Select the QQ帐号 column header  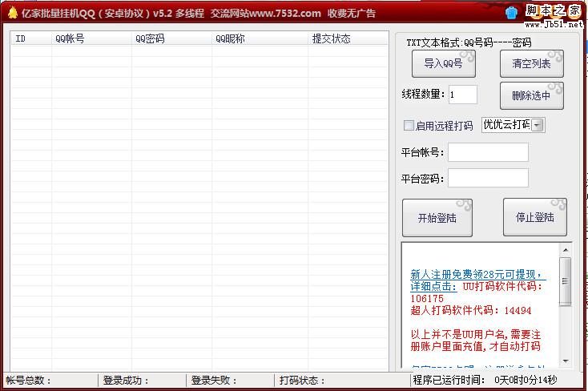point(91,38)
